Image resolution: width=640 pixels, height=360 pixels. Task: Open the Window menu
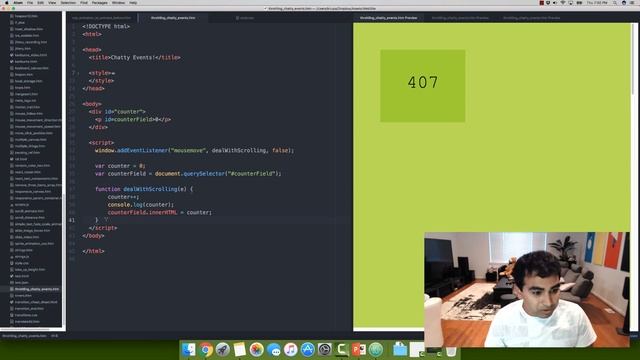pos(118,2)
